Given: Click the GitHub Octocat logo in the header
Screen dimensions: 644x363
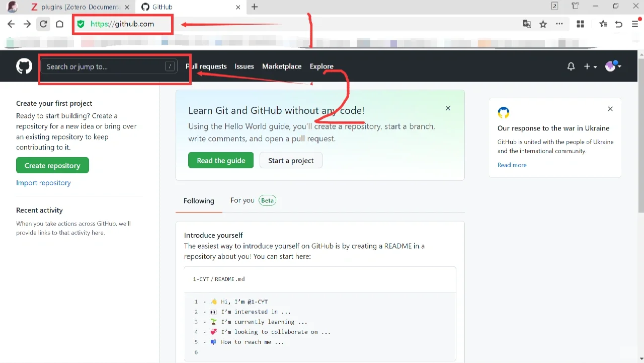Looking at the screenshot, I should [24, 66].
